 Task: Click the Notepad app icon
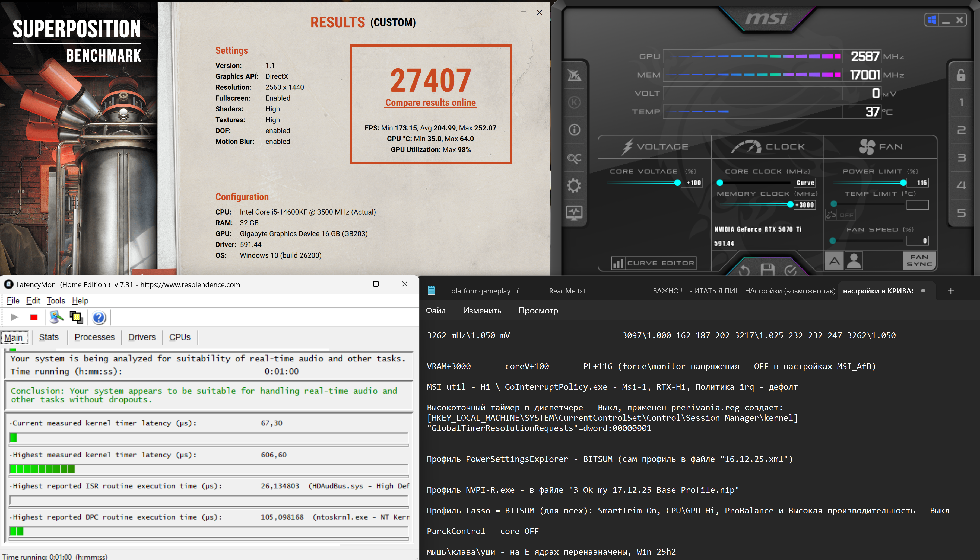point(432,290)
